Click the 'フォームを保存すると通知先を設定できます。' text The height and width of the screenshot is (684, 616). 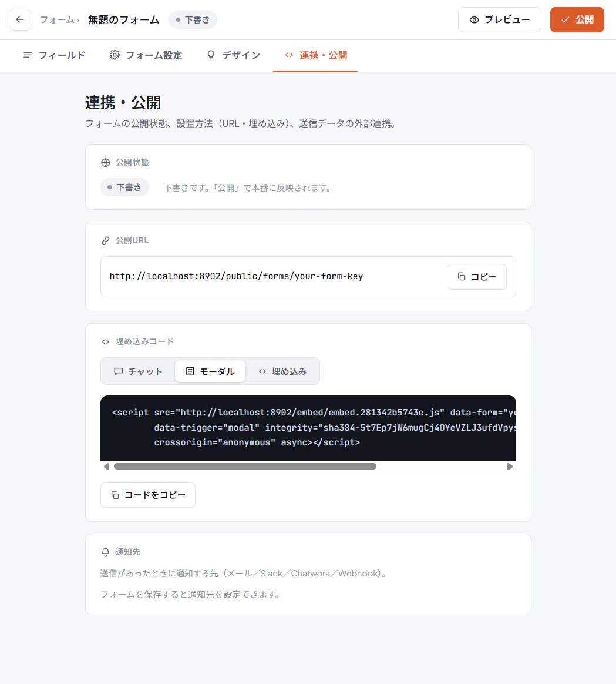(191, 594)
